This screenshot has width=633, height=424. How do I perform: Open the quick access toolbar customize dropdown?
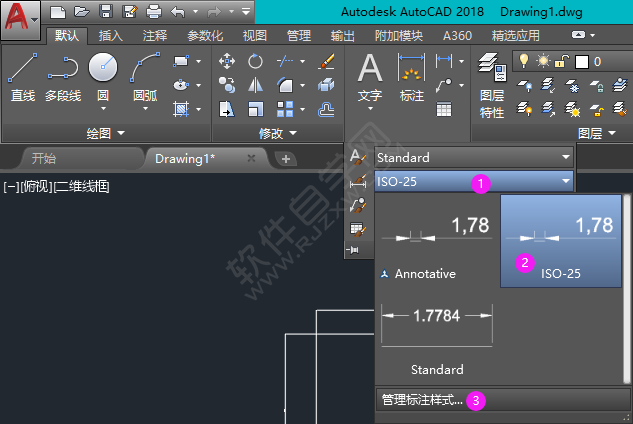pos(246,12)
